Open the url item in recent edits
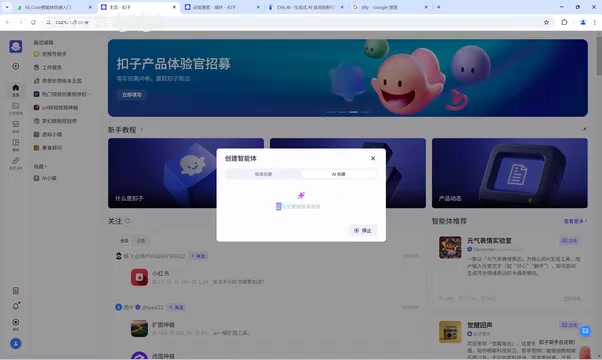 tap(56, 107)
